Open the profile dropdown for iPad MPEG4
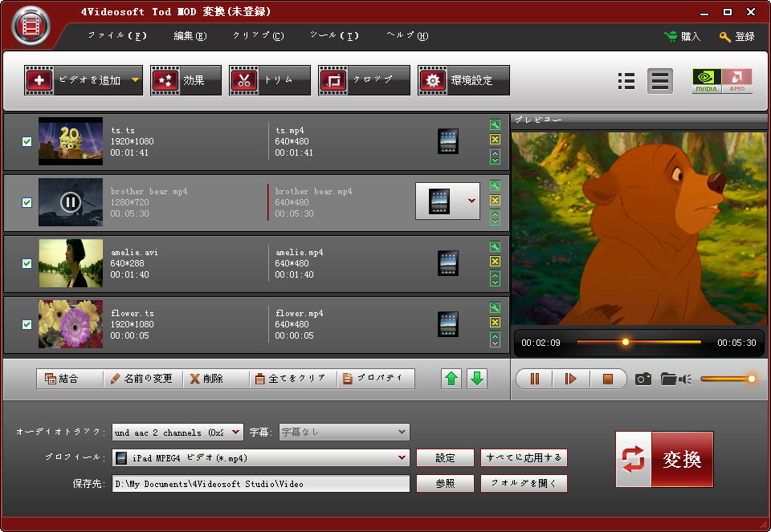Viewport: 771px width, 532px height. click(x=402, y=458)
